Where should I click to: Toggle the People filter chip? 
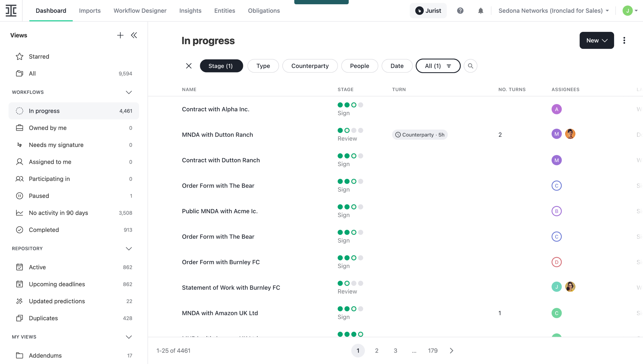[x=359, y=66]
